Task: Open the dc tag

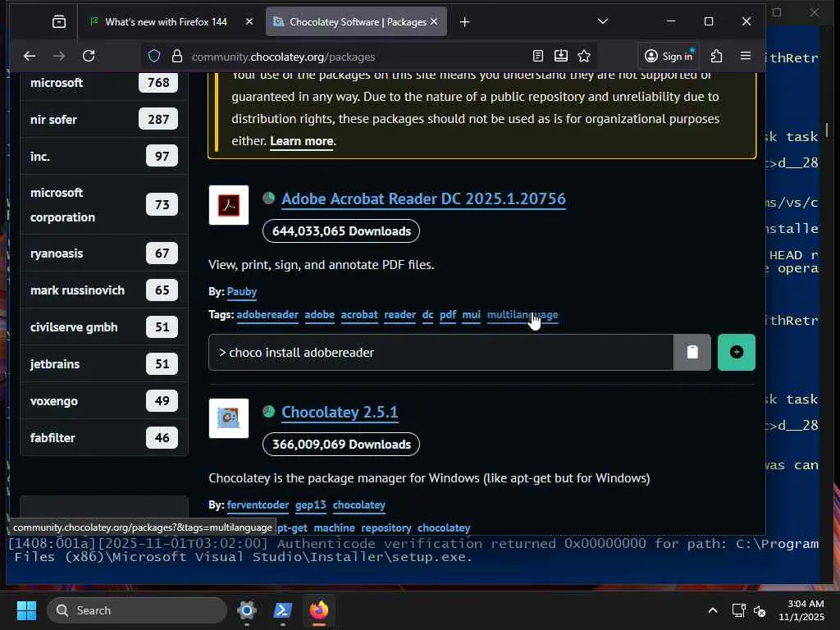Action: [x=427, y=314]
